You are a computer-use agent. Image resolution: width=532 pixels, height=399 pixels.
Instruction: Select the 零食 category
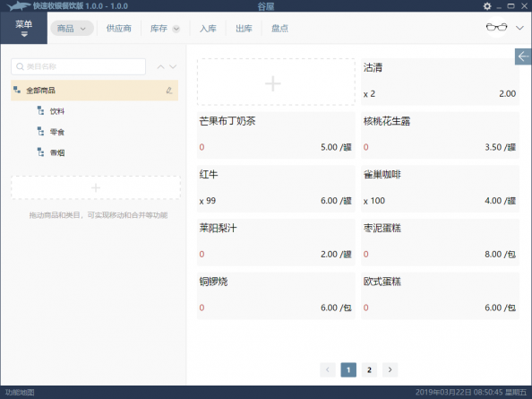[x=57, y=132]
